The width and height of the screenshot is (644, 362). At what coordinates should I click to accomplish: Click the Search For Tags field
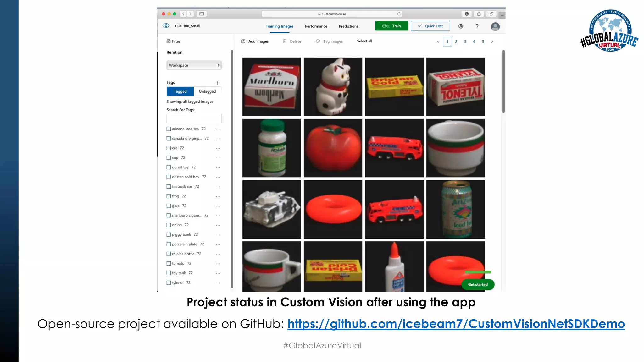(x=194, y=118)
